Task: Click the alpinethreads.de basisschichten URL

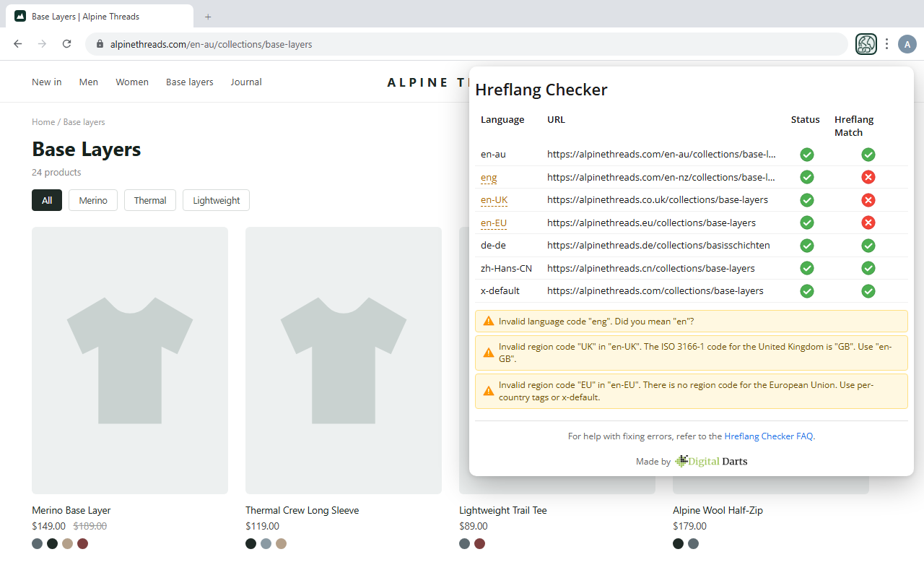Action: (658, 246)
